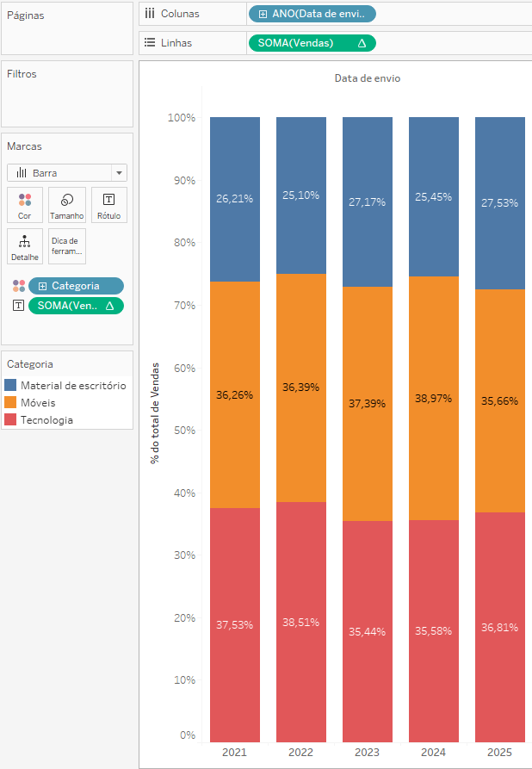Open the Rótulo (label) marks card
This screenshot has height=769, width=532.
click(x=108, y=205)
